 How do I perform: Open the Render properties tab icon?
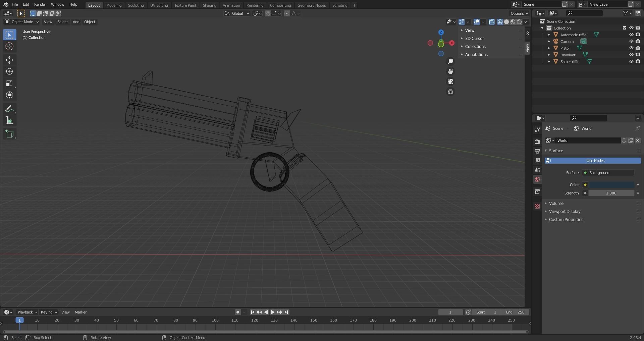[537, 142]
